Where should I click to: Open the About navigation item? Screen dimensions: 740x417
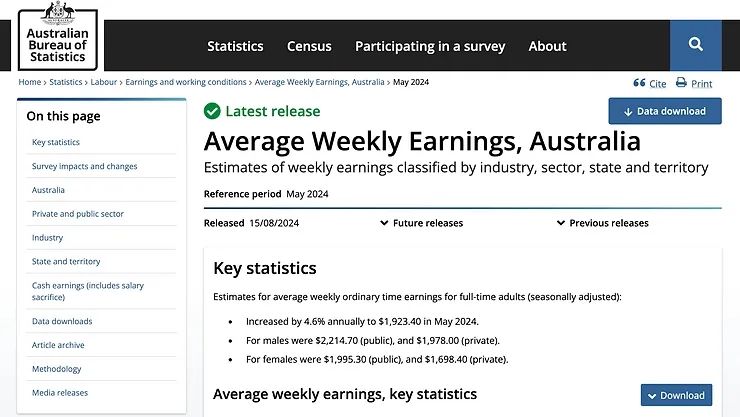[x=547, y=46]
